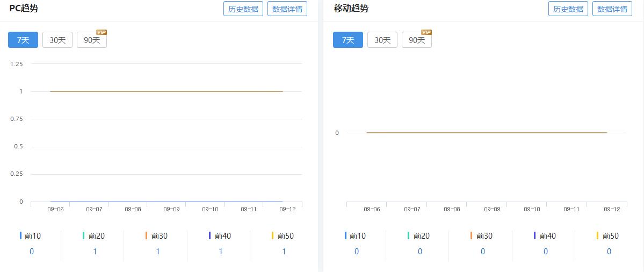Select 7天 range in 移动趋势
Viewport: 644px width, 272px height.
pos(348,40)
